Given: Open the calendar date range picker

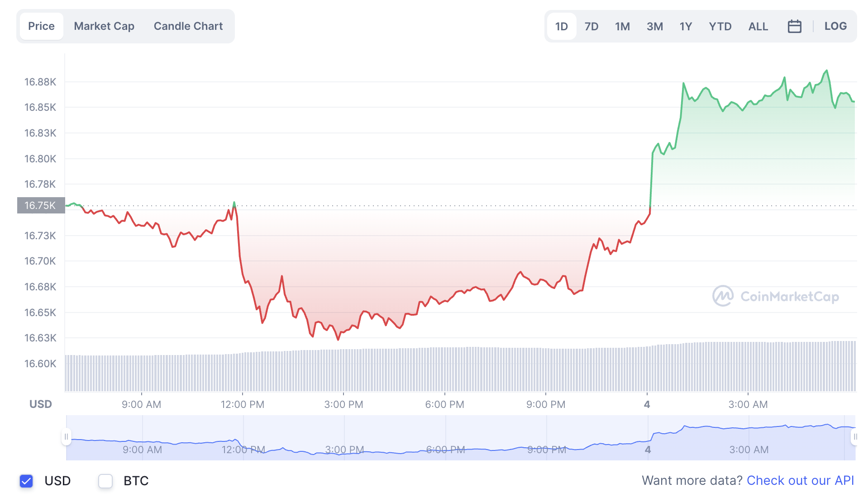Looking at the screenshot, I should tap(794, 26).
